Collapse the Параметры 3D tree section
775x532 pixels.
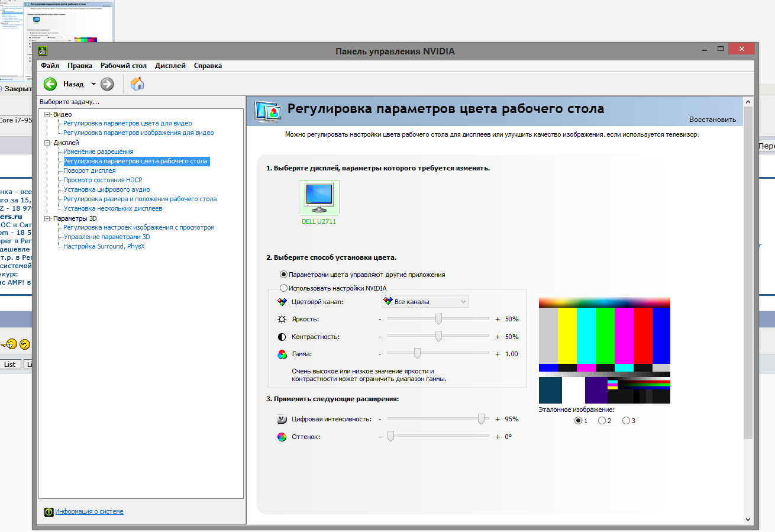(47, 218)
